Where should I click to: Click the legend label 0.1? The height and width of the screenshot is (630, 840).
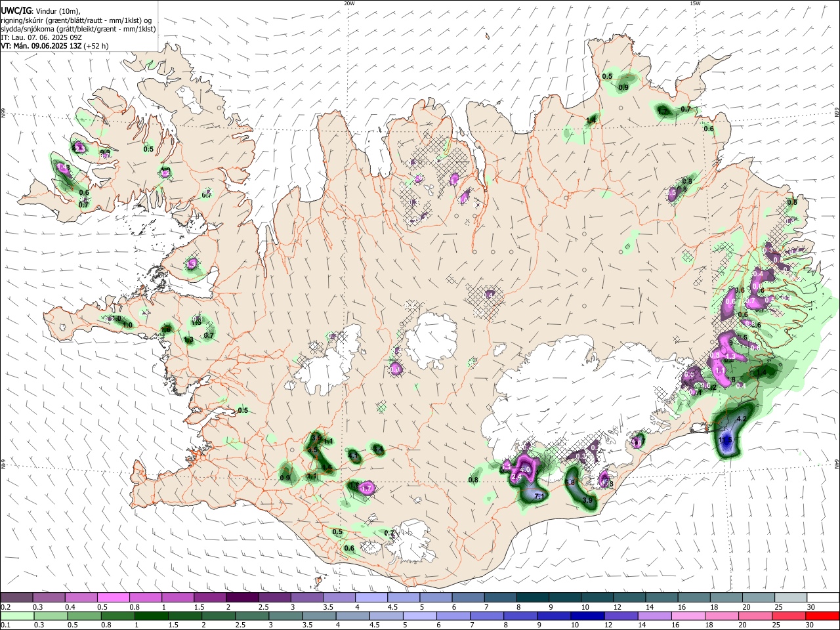(x=5, y=625)
